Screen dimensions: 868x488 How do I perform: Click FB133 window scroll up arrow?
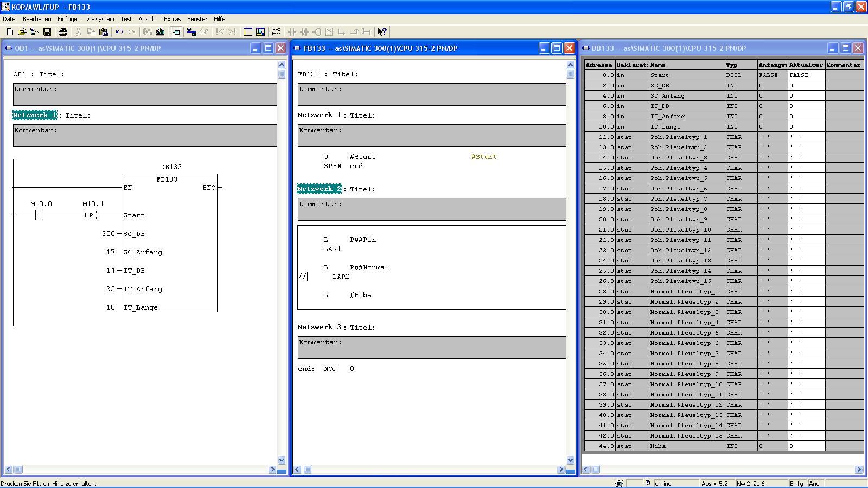click(x=570, y=65)
